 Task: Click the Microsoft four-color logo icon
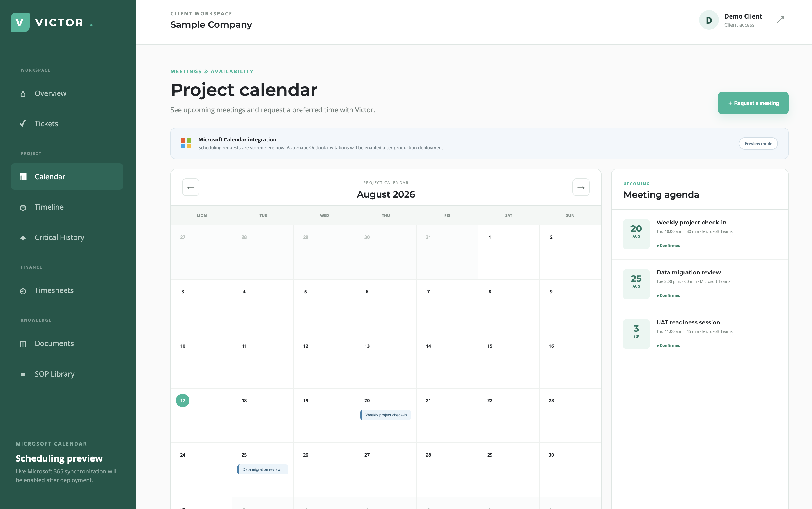tap(186, 143)
